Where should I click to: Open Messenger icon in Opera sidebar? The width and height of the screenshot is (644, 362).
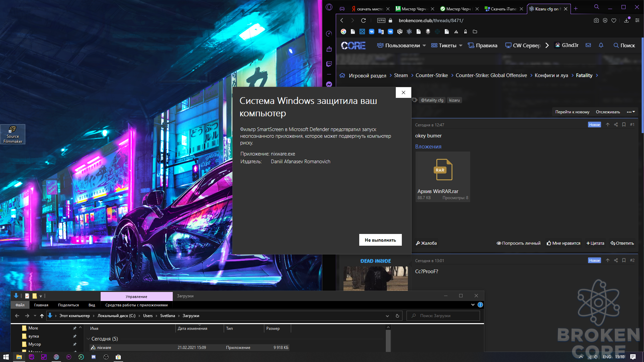[329, 84]
